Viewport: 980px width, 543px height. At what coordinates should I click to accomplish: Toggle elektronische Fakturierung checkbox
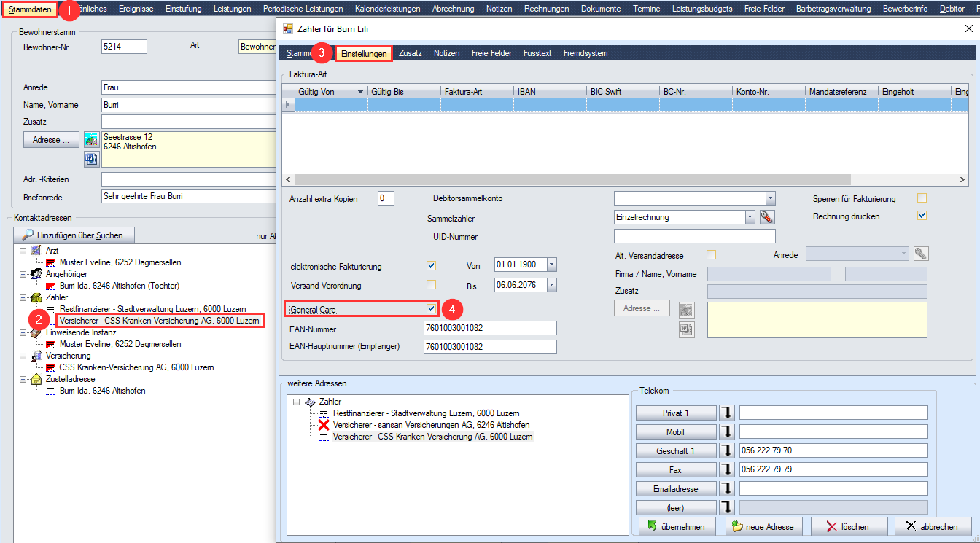click(x=432, y=266)
